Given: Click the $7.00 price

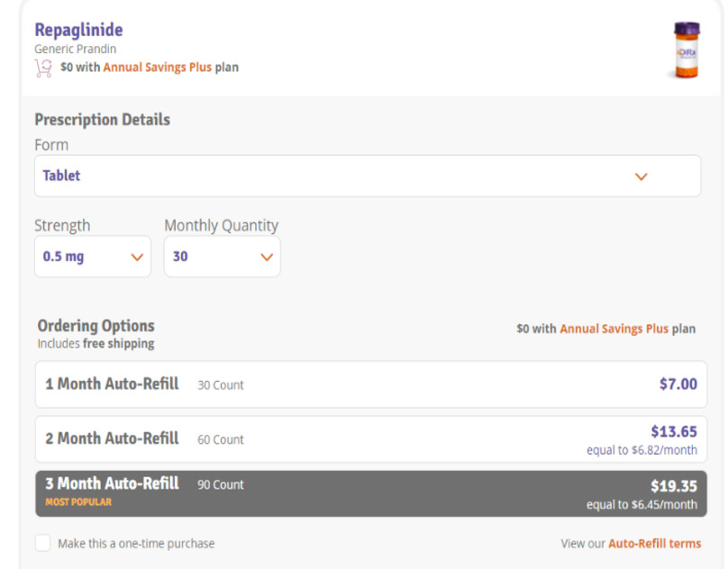Looking at the screenshot, I should [x=678, y=384].
